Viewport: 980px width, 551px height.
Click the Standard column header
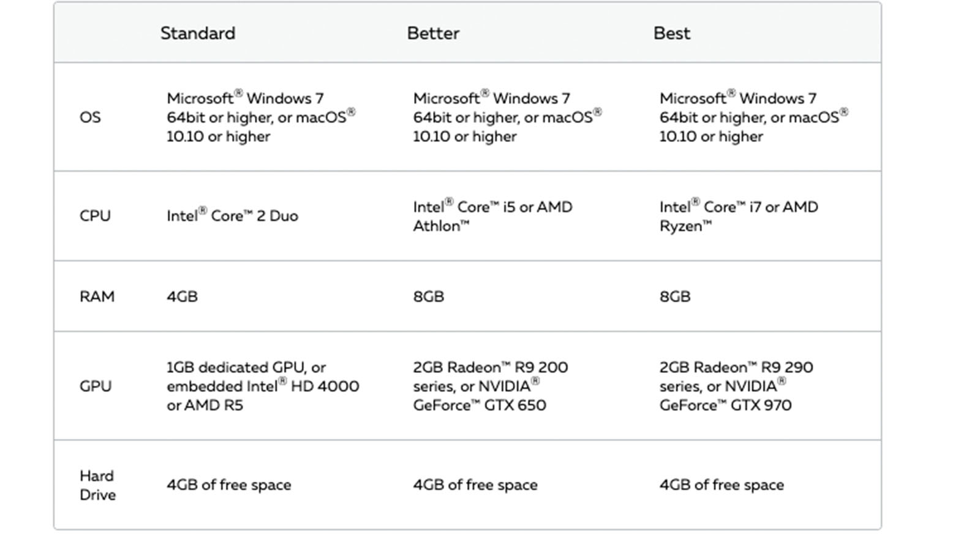(x=197, y=33)
